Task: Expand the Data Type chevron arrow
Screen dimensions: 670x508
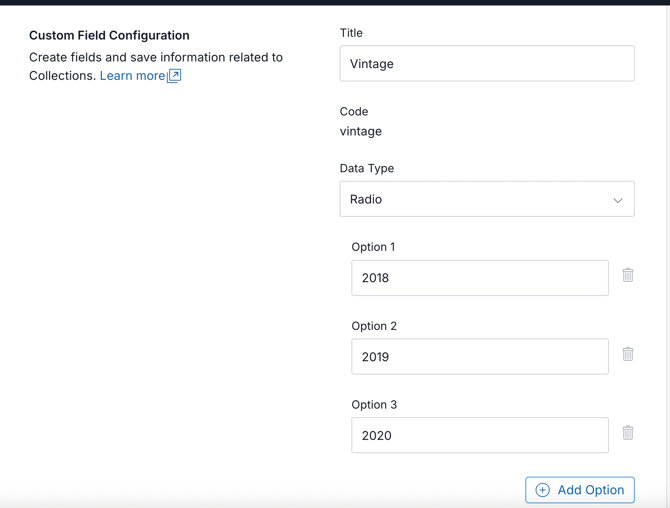Action: pos(617,200)
